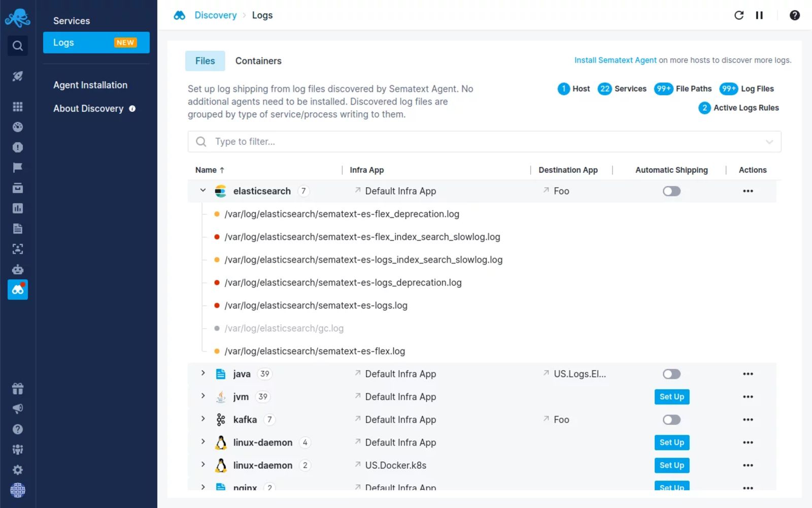Click the About Discovery info icon
Image resolution: width=812 pixels, height=508 pixels.
tap(132, 109)
